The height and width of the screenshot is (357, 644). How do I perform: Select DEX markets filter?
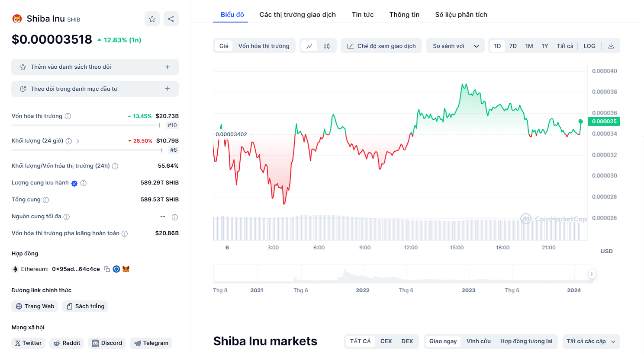(x=407, y=341)
